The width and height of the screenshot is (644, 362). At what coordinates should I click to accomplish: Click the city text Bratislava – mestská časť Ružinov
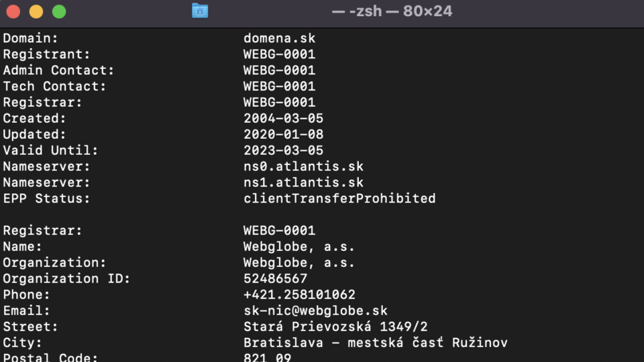[x=376, y=343]
